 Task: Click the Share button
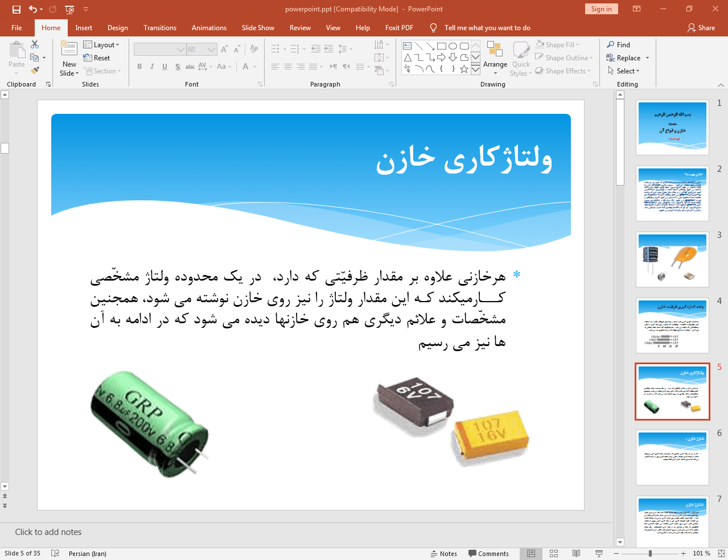[x=701, y=27]
